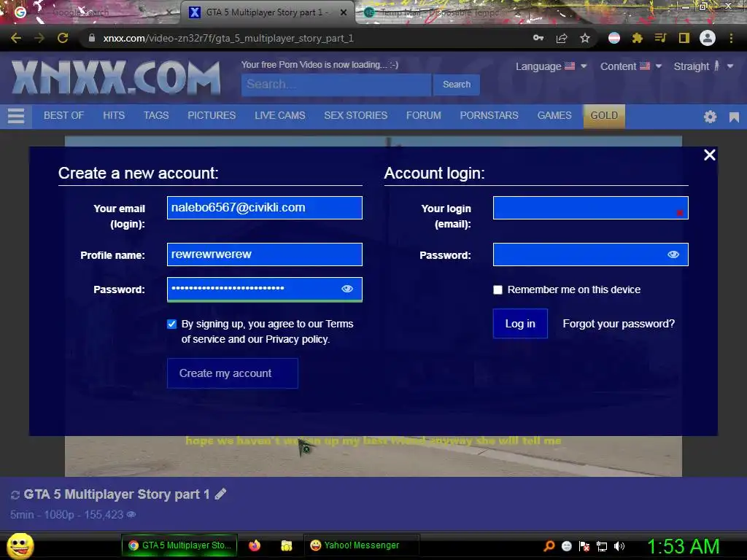The height and width of the screenshot is (560, 747).
Task: Open the GOLD menu item
Action: [x=604, y=116]
